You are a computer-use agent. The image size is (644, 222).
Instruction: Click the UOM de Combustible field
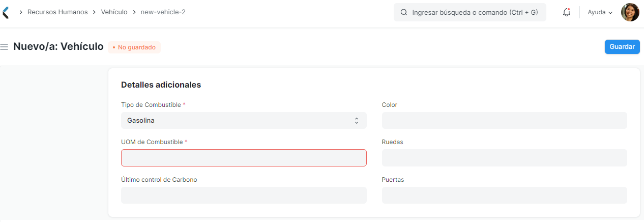(244, 158)
